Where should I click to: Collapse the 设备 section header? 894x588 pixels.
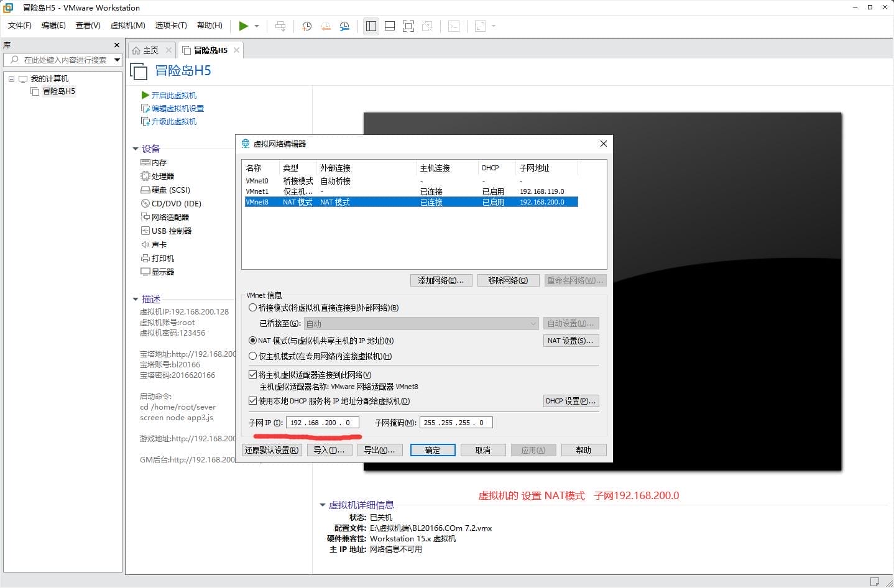coord(136,149)
